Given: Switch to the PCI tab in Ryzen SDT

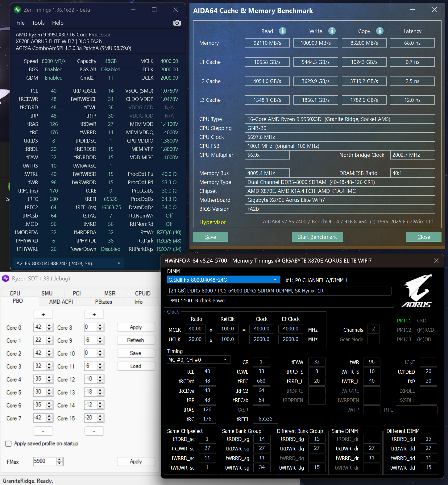Looking at the screenshot, I should (x=77, y=293).
